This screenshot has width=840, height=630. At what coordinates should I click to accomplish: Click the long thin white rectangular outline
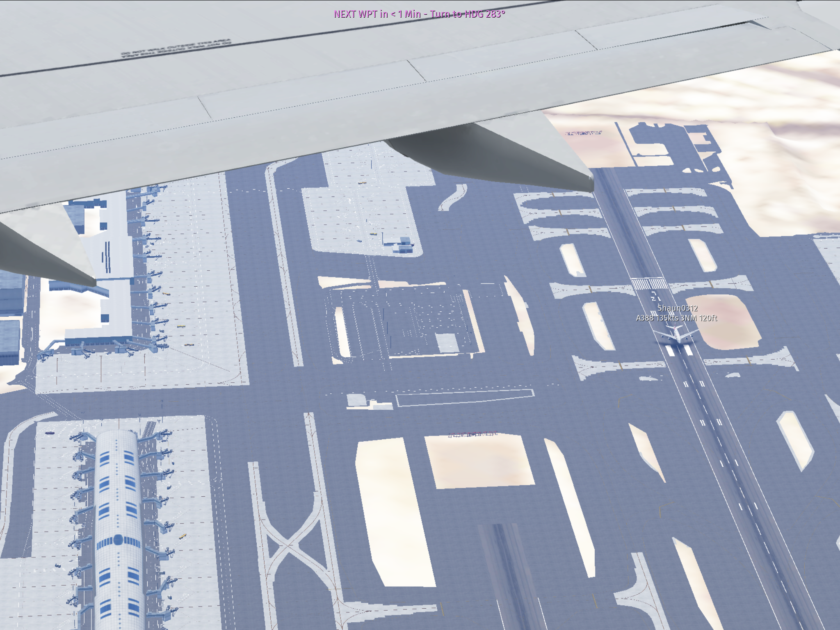pos(465,398)
